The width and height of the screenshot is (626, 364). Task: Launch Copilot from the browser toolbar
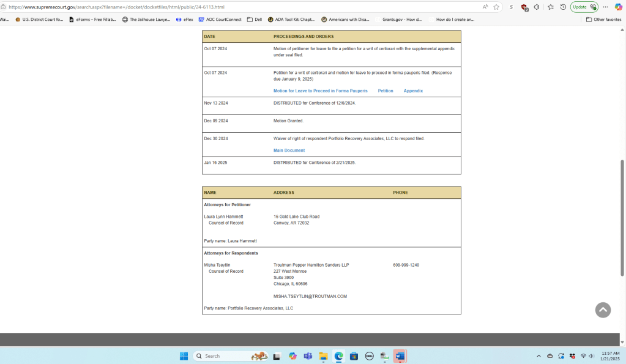point(618,7)
